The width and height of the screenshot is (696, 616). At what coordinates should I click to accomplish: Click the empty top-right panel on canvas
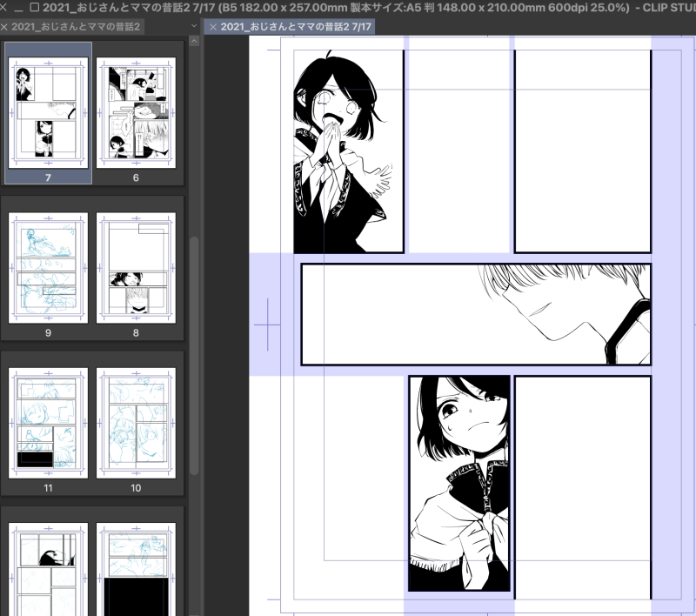coord(582,151)
